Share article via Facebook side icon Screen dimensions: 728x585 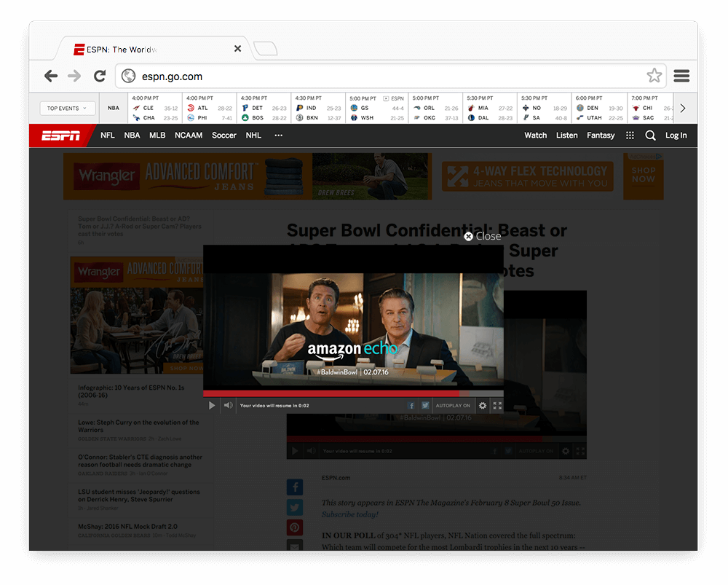(295, 487)
